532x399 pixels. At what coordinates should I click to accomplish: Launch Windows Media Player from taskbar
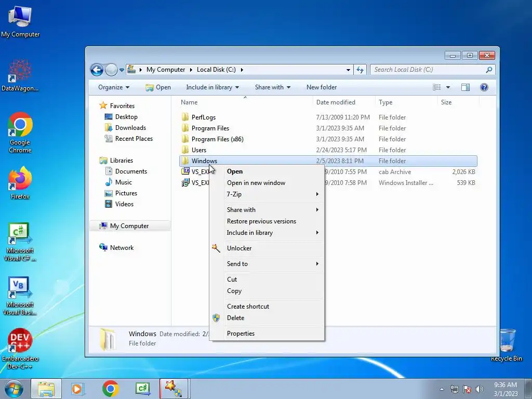(x=77, y=389)
